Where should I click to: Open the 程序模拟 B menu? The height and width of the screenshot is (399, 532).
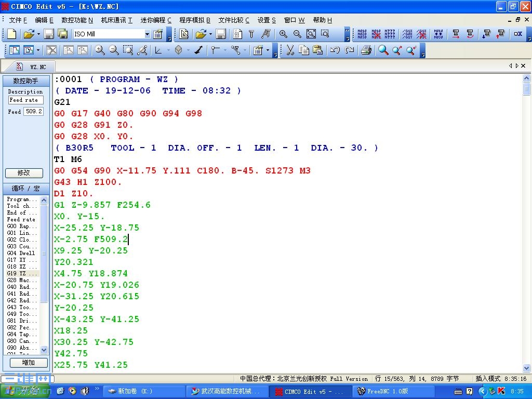195,20
